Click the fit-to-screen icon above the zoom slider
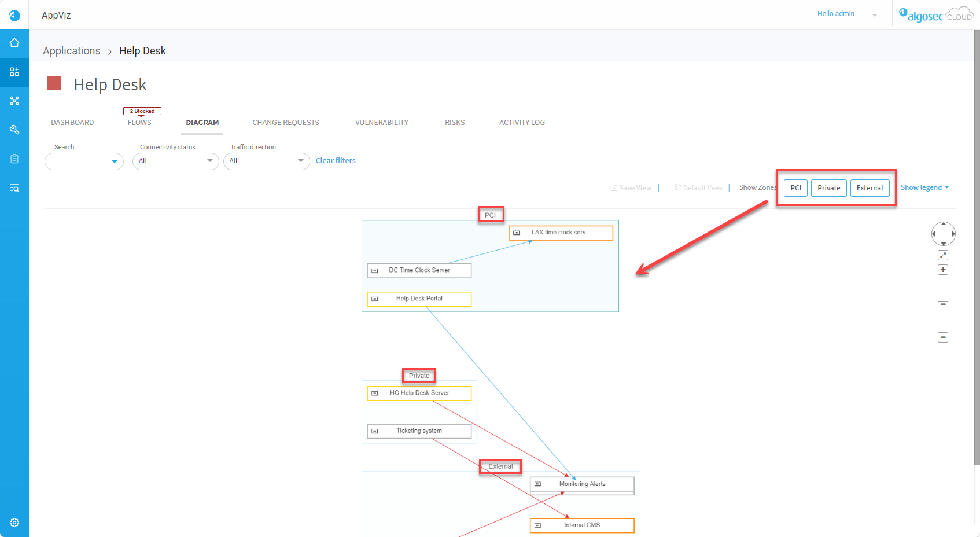Screen dimensions: 980x537 [943, 255]
